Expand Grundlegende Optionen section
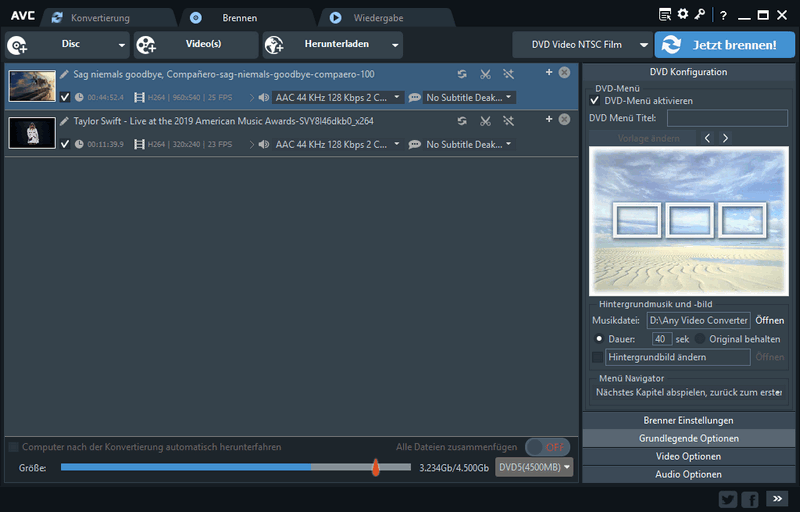 [688, 438]
